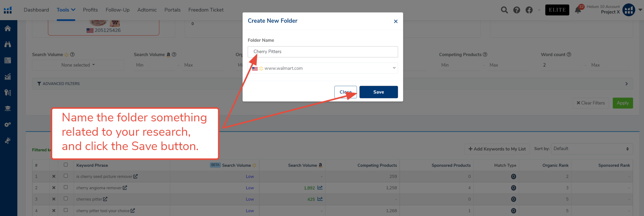Click the green Apply button
644x216 pixels.
pyautogui.click(x=622, y=103)
